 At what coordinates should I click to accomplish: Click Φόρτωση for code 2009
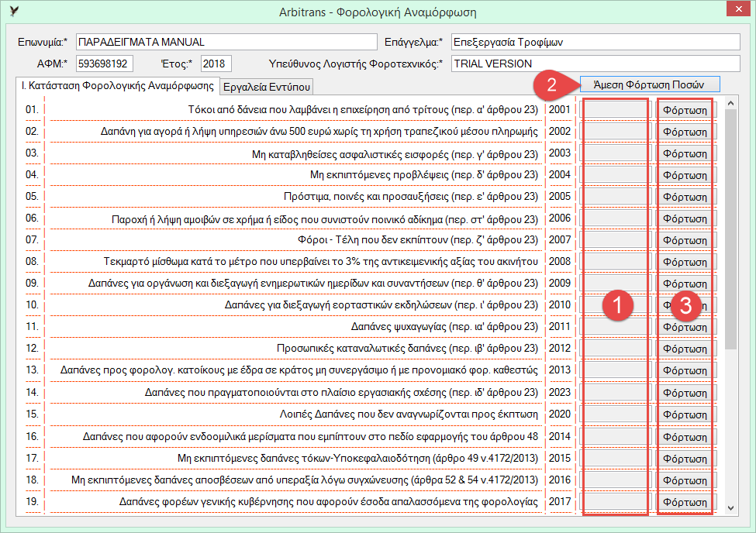click(x=685, y=284)
